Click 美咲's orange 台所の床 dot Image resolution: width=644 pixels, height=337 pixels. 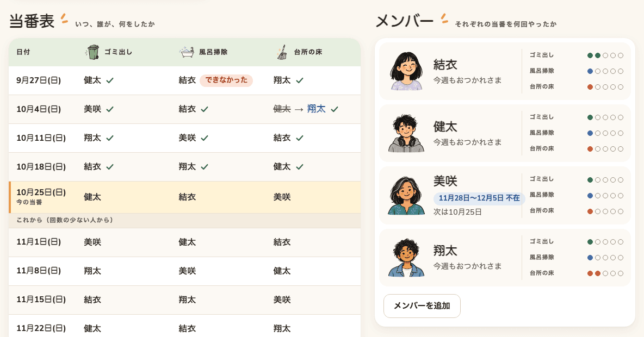[590, 211]
